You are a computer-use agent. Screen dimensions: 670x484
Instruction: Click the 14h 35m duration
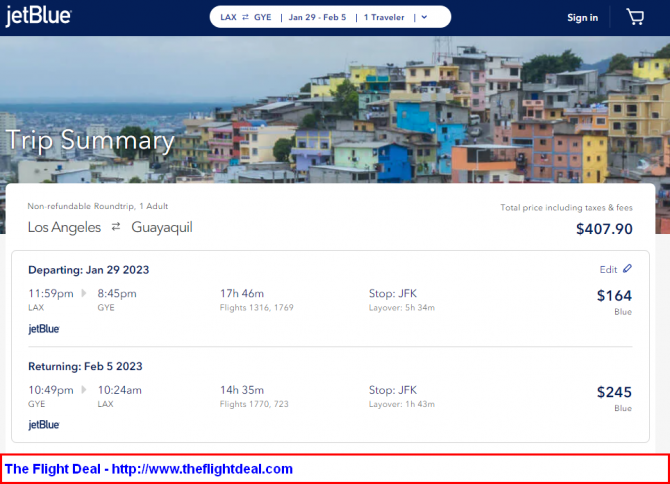tap(242, 390)
